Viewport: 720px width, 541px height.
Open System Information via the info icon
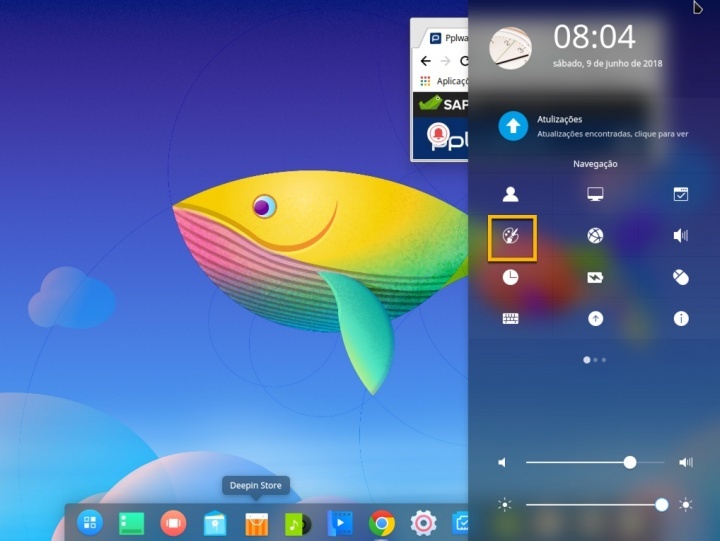(680, 319)
